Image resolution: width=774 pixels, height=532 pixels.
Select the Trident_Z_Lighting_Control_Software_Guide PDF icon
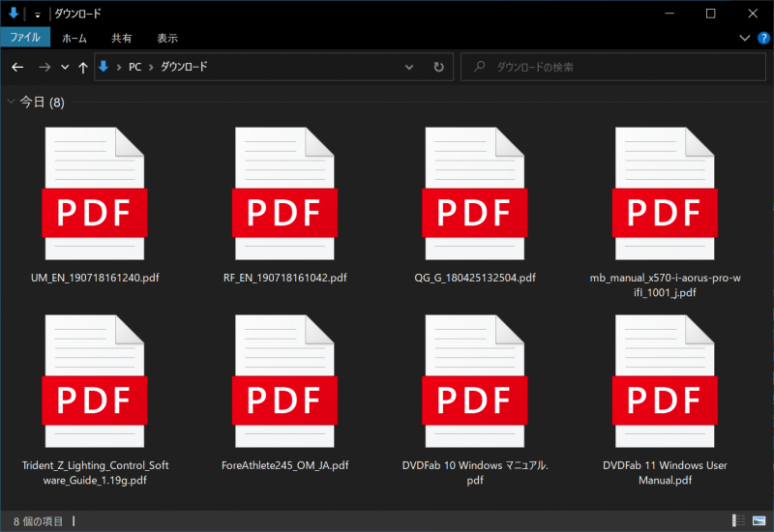[95, 381]
